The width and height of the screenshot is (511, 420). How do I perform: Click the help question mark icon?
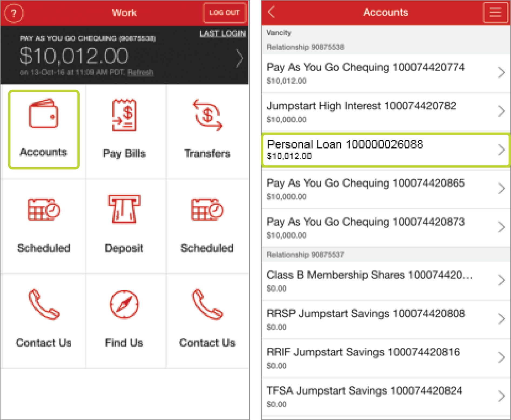click(x=14, y=13)
